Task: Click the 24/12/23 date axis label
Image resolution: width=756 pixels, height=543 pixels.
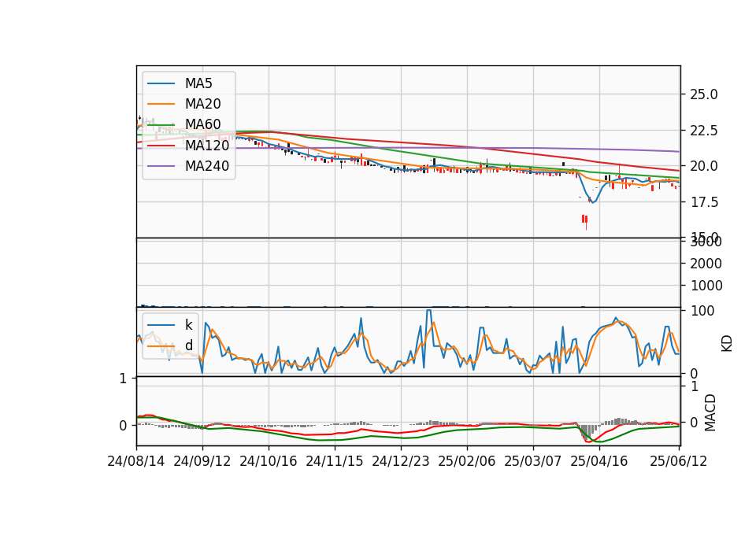Action: point(400,461)
